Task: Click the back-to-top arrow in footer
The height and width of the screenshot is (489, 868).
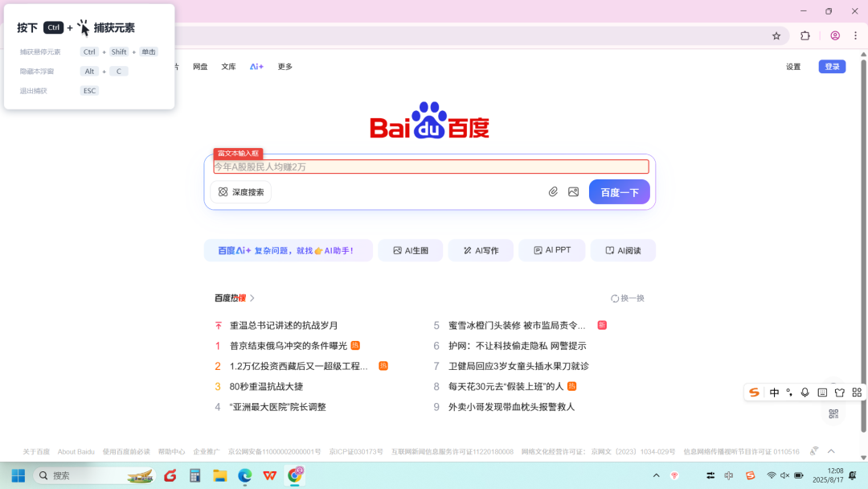Action: point(832,451)
